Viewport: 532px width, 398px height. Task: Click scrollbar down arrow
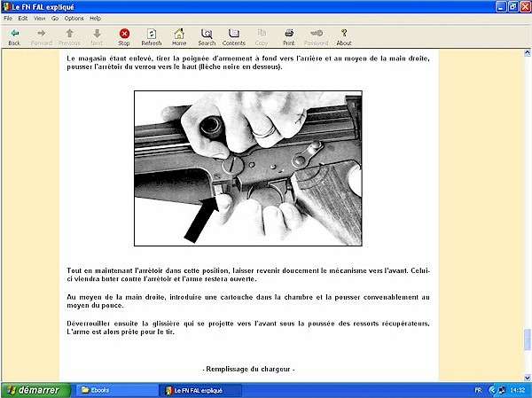(x=527, y=378)
